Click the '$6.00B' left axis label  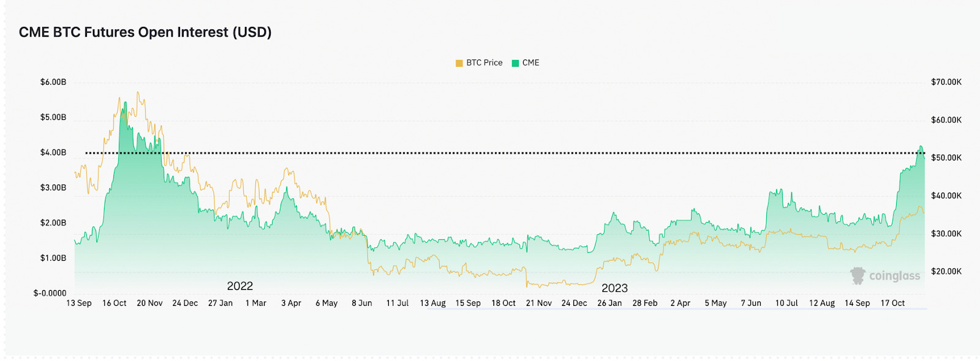pyautogui.click(x=53, y=82)
